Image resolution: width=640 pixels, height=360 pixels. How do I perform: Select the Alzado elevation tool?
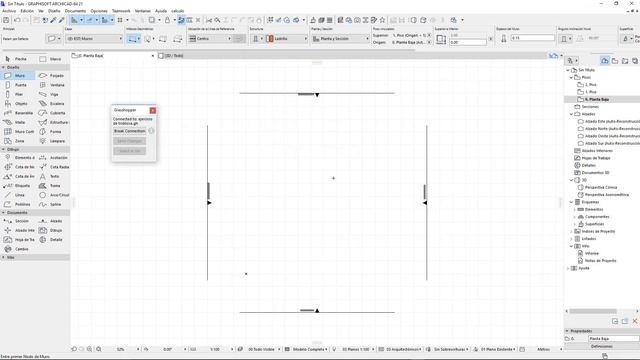point(52,221)
